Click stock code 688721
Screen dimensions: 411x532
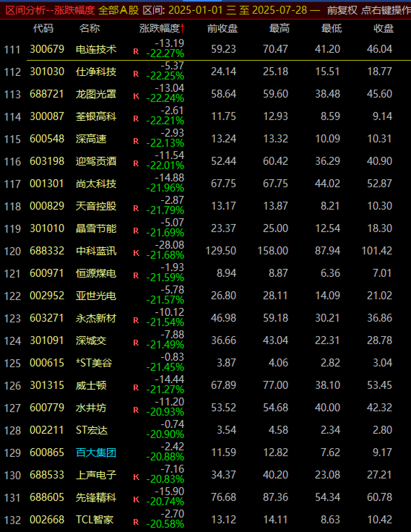47,94
